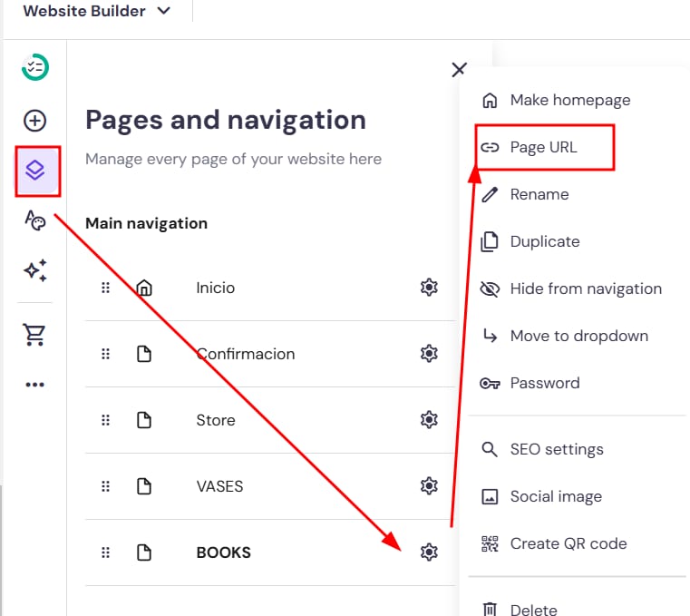Grab the drag handle of VASES row
690x616 pixels.
click(x=105, y=486)
